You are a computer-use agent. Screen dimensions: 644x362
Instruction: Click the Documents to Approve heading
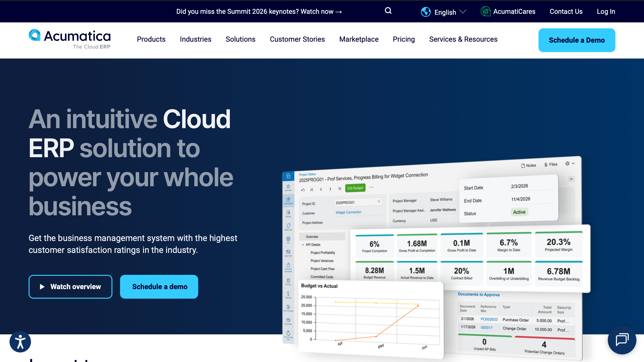478,294
